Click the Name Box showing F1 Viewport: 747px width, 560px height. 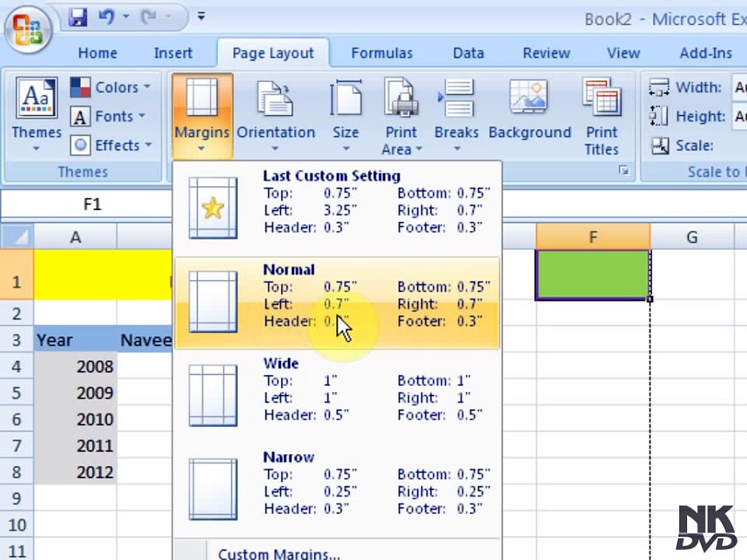point(86,205)
